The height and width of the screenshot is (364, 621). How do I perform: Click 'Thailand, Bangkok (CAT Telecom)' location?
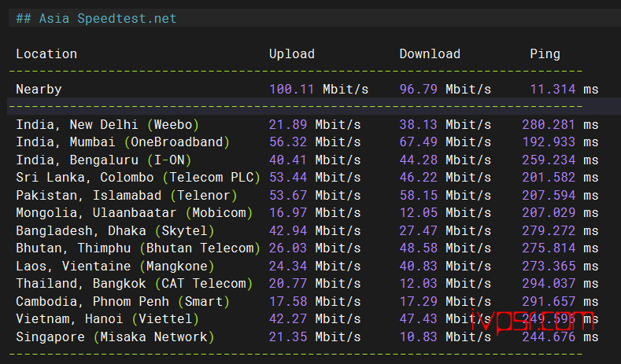135,284
